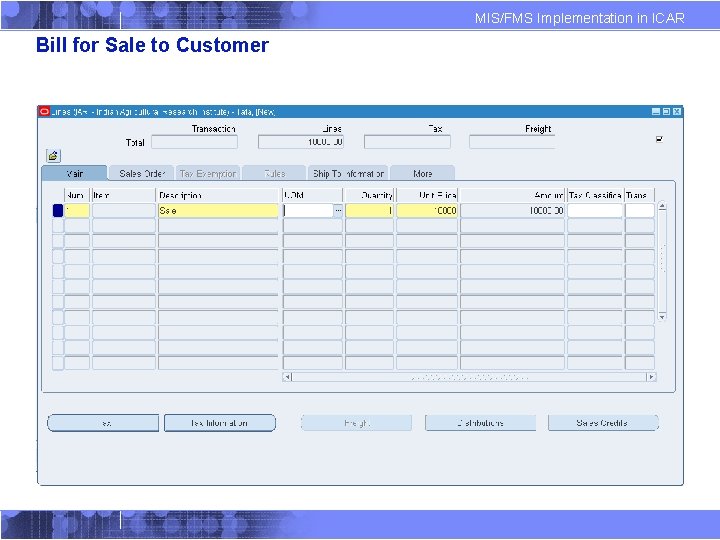Click the Quantity field showing 1
This screenshot has width=720, height=540.
click(369, 210)
